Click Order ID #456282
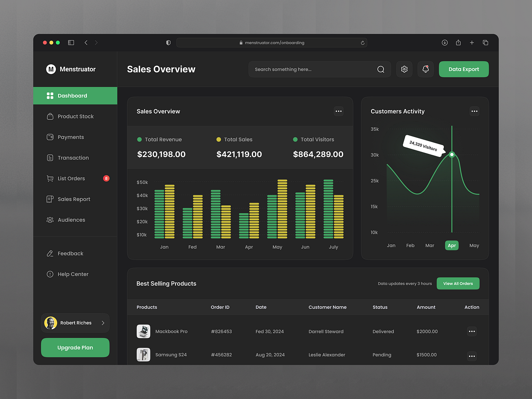Image resolution: width=532 pixels, height=399 pixels. [x=221, y=355]
